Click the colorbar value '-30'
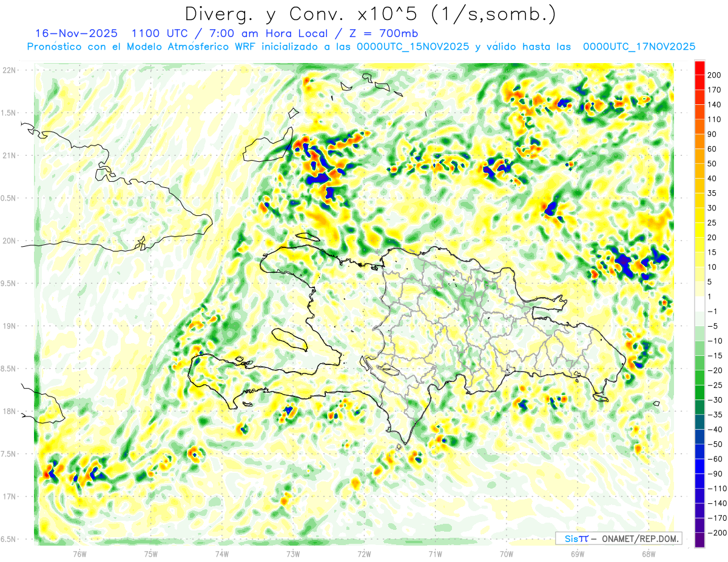The width and height of the screenshot is (728, 562). 716,400
